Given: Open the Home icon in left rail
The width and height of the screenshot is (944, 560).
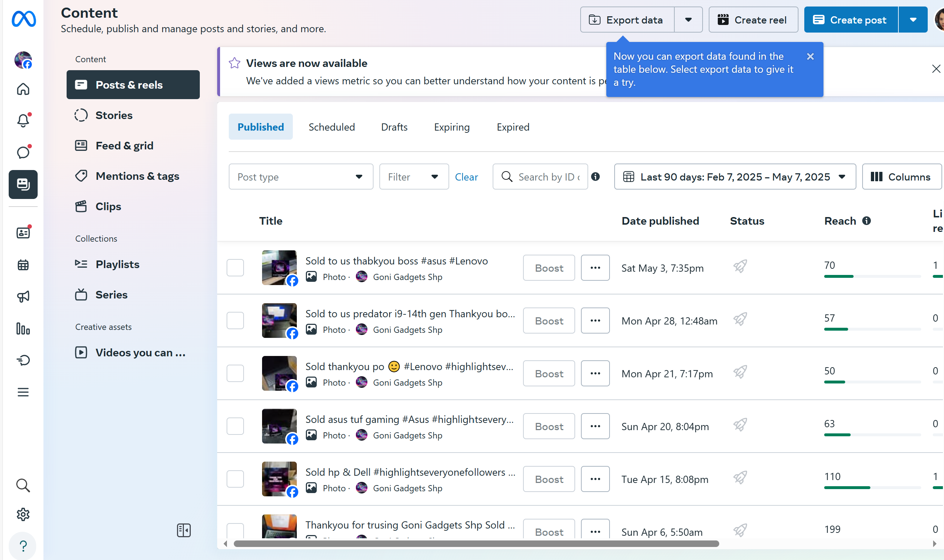Looking at the screenshot, I should (23, 89).
